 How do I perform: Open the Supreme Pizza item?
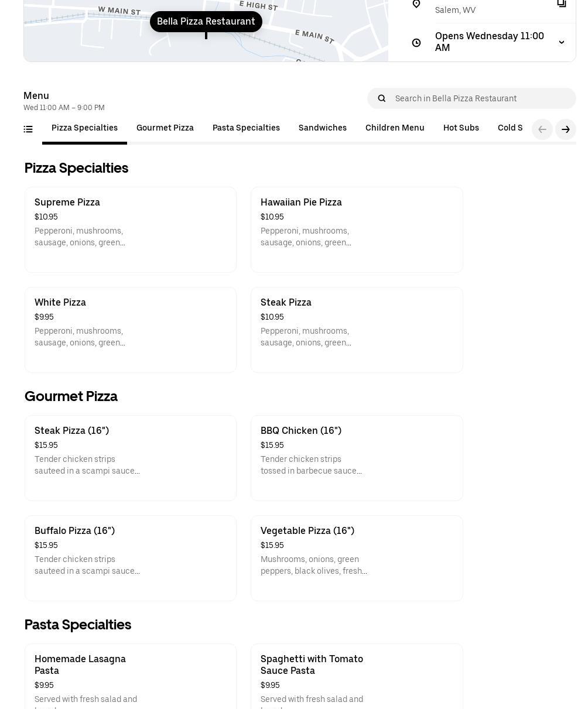131,230
